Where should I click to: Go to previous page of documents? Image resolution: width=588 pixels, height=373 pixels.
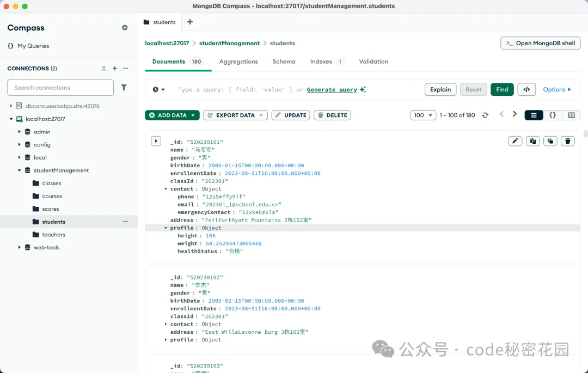(x=501, y=114)
